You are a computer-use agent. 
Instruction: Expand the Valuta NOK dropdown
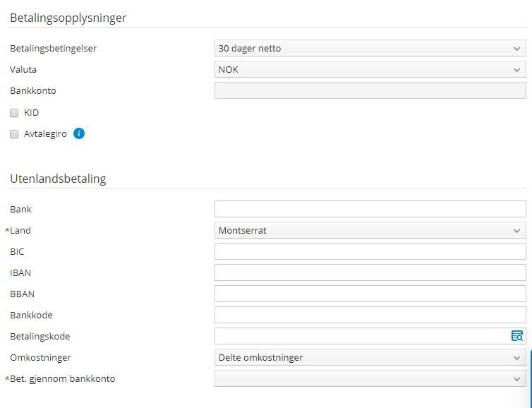[x=370, y=70]
